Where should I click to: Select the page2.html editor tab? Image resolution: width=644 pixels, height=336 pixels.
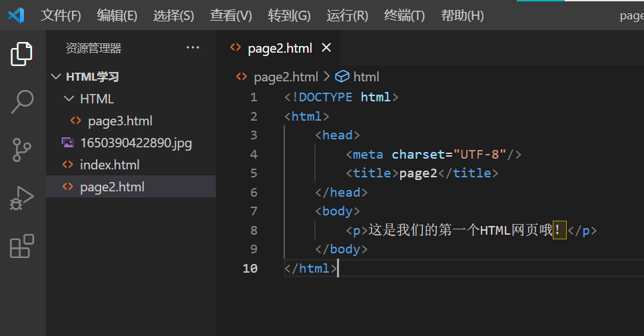[279, 48]
